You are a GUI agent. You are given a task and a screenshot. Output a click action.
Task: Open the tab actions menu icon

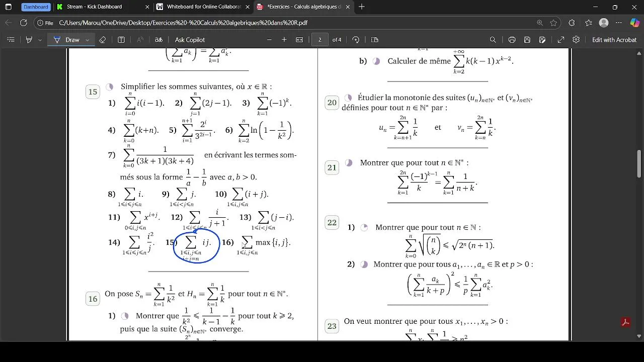[9, 7]
